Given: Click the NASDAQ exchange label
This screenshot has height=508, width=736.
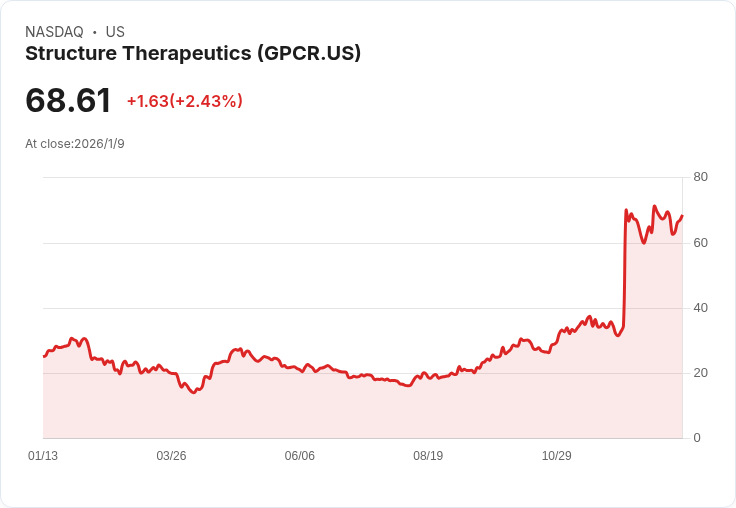Looking at the screenshot, I should coord(54,32).
